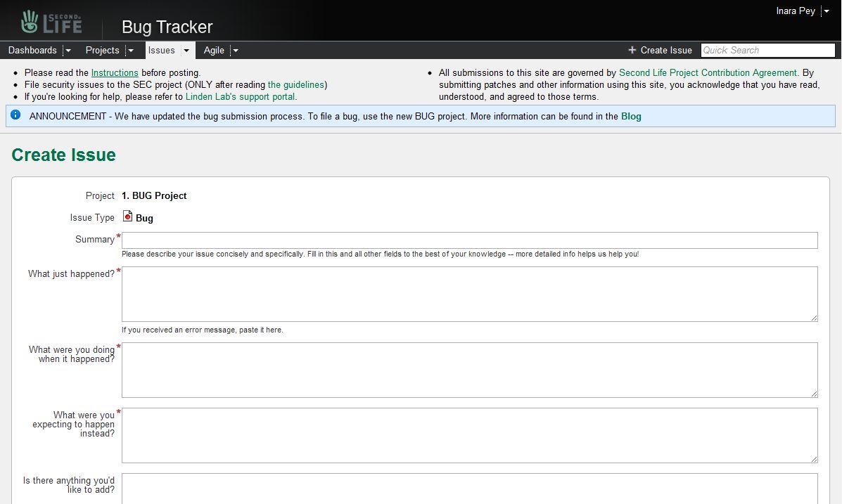The height and width of the screenshot is (504, 842).
Task: Open the Dashboards menu item
Action: (x=32, y=50)
